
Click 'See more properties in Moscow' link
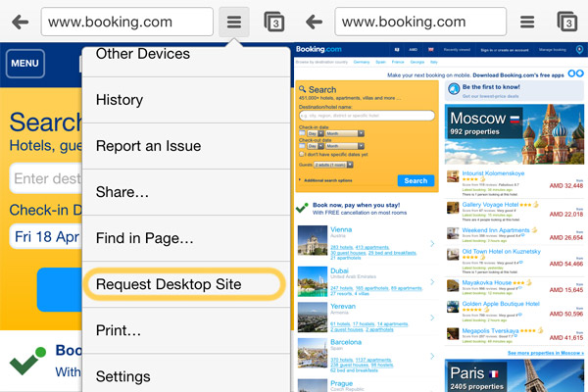(546, 353)
